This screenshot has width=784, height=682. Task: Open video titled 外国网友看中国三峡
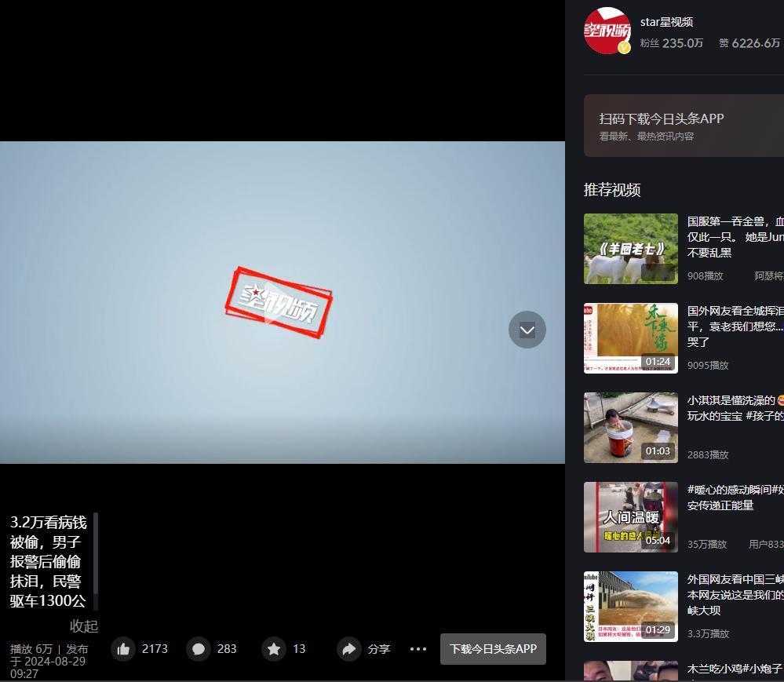pos(735,595)
